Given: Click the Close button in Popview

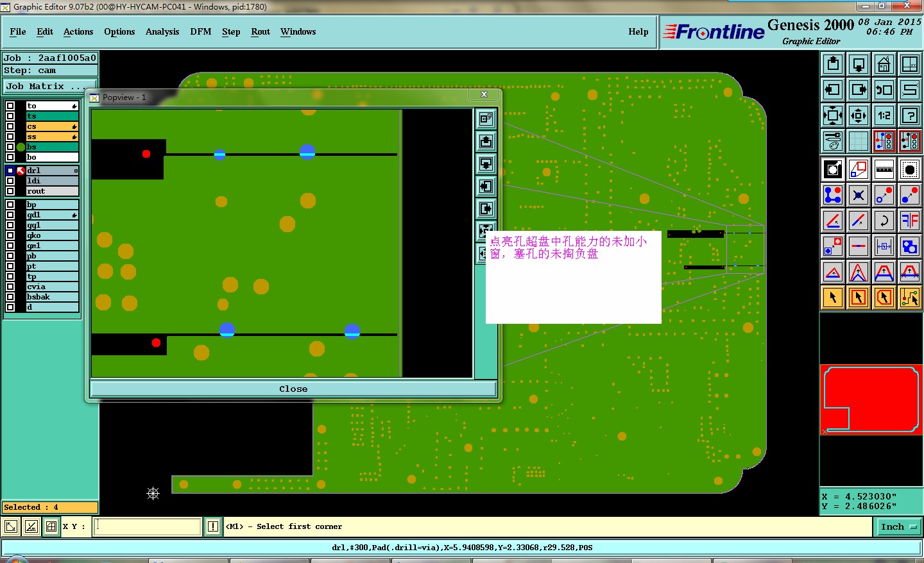Looking at the screenshot, I should pos(293,389).
